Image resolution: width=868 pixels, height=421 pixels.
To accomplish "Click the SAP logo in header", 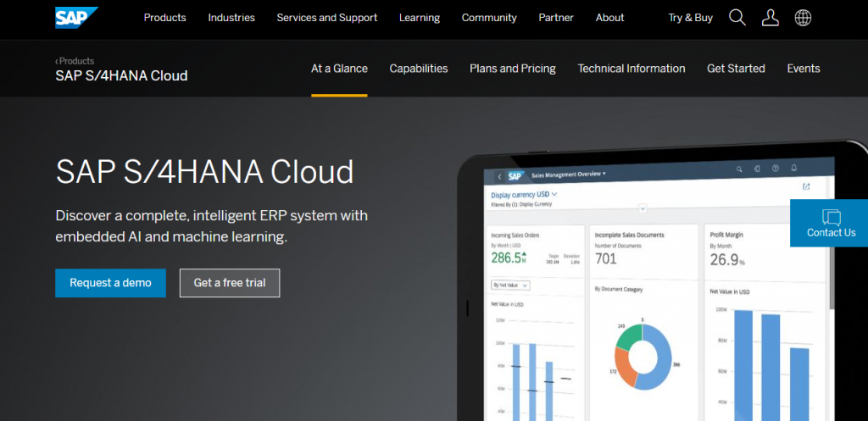I will pos(75,18).
